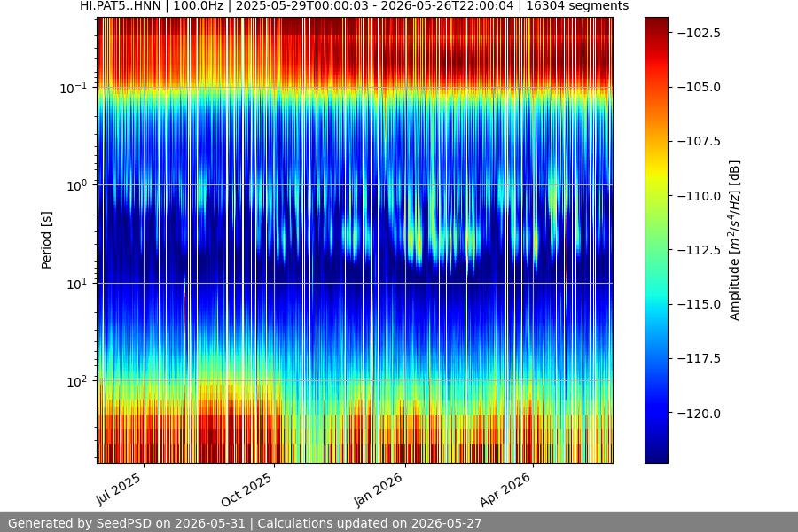This screenshot has width=798, height=532.
Task: Click the 10² period tick label
Action: tap(76, 381)
